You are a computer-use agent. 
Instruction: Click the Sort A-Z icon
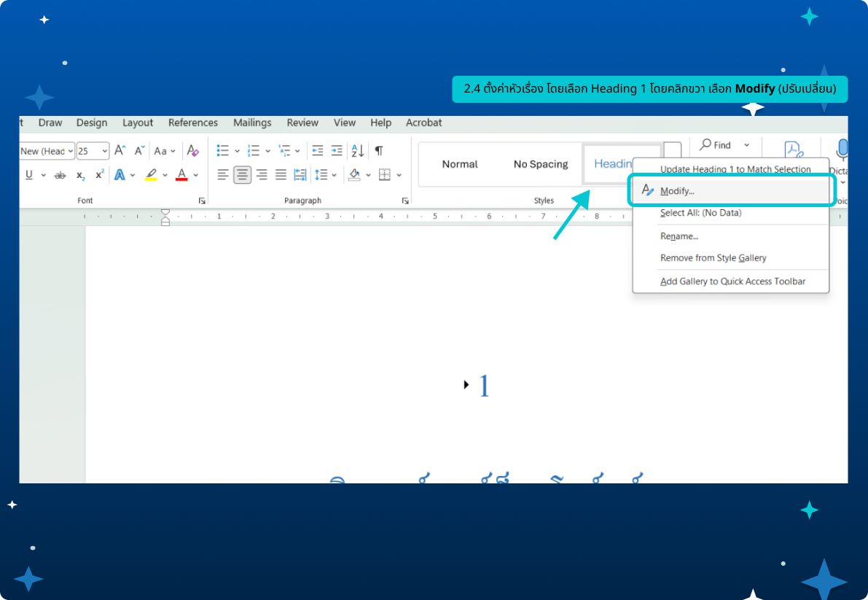tap(358, 151)
